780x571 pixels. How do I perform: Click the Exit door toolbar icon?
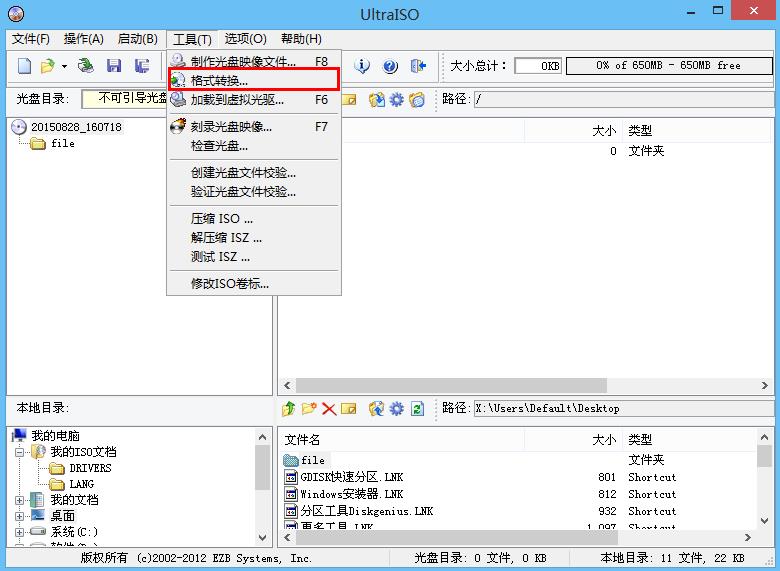(x=418, y=66)
